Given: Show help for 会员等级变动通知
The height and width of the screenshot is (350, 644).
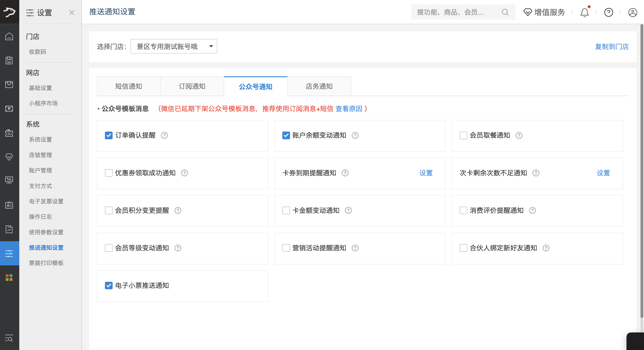Looking at the screenshot, I should (178, 248).
